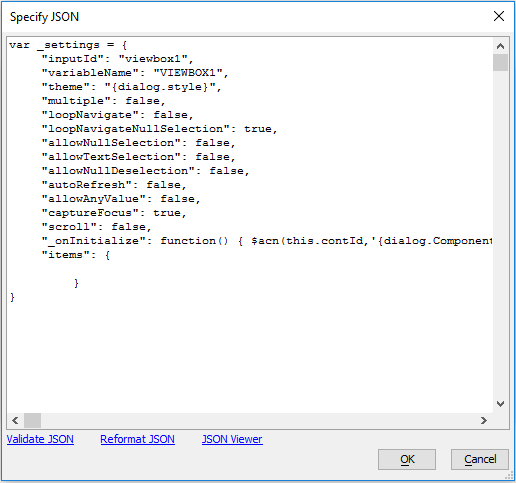516x483 pixels.
Task: Click the resize grip in dialog corner
Action: pos(510,476)
